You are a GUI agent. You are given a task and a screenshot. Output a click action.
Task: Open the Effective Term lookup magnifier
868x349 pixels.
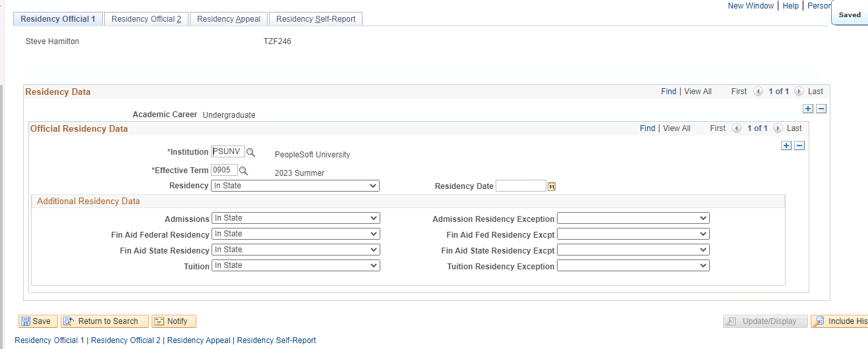(243, 171)
